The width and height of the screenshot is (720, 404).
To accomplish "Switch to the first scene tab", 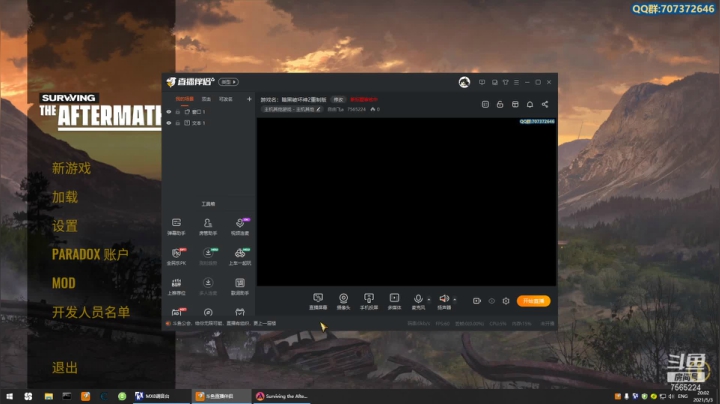I will (185, 99).
